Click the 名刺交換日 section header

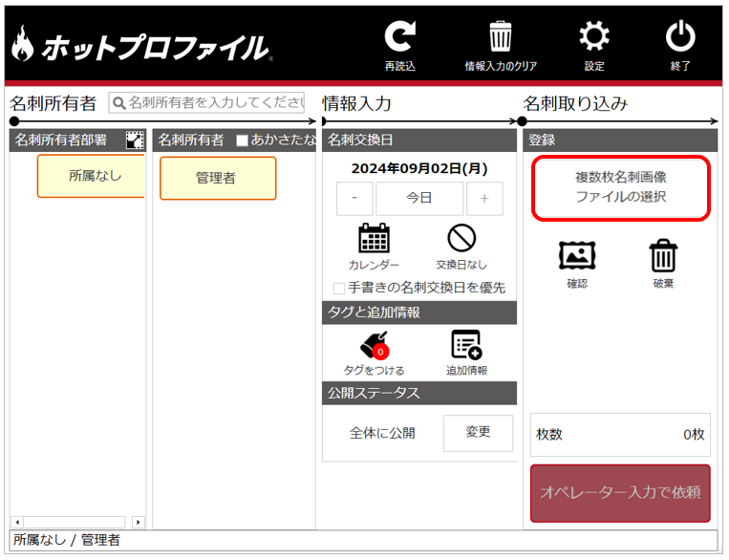pos(419,140)
